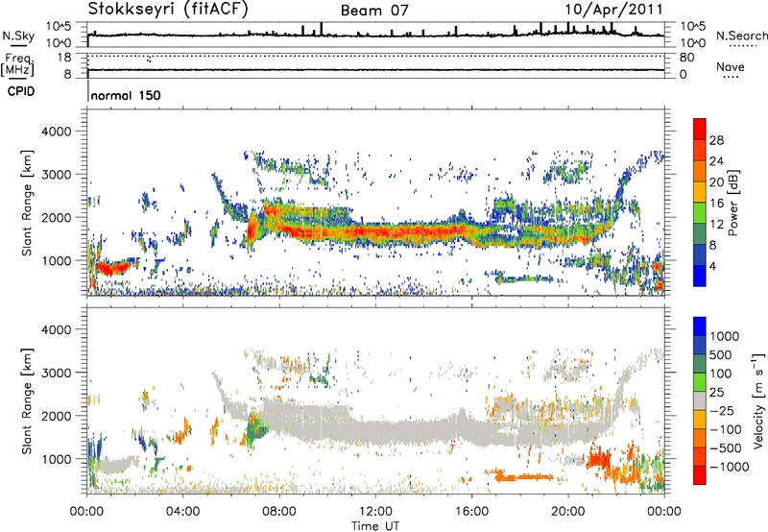Image resolution: width=768 pixels, height=532 pixels.
Task: Click the 'Stokkseyri (fitACF)' title text
Action: 168,10
